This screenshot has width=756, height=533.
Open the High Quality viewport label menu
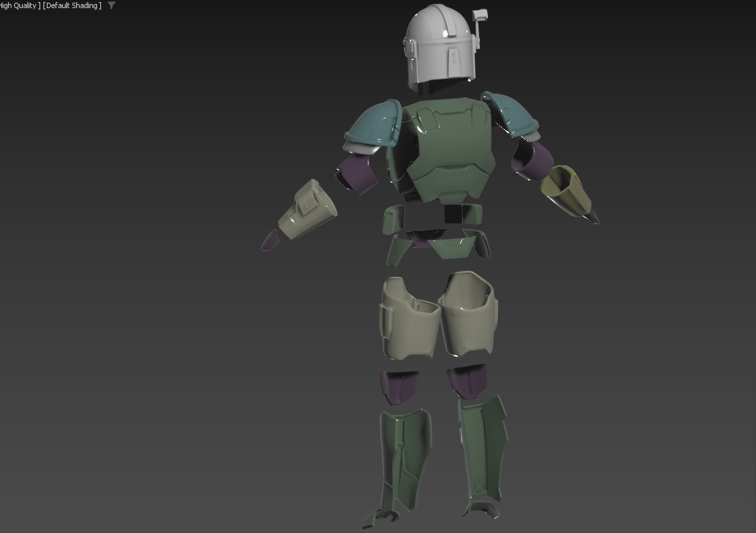[20, 6]
